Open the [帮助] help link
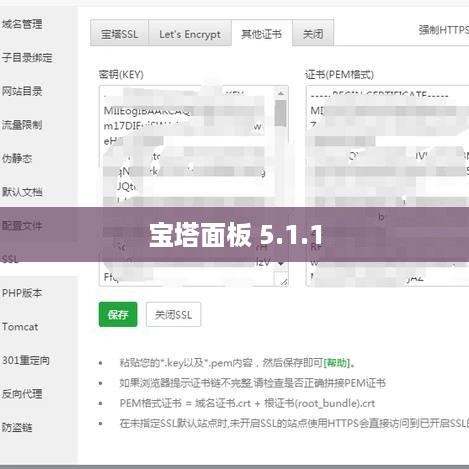The height and width of the screenshot is (469, 469). (x=337, y=363)
